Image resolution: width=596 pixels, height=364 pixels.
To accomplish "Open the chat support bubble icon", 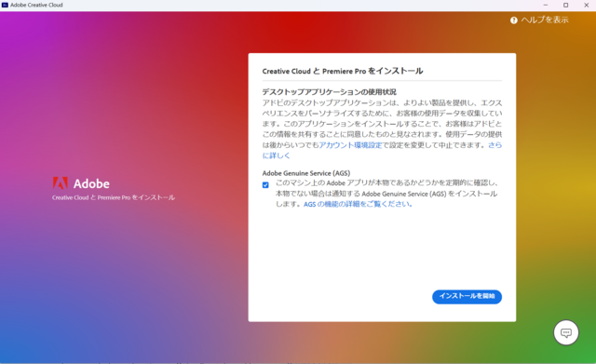I will pos(565,332).
